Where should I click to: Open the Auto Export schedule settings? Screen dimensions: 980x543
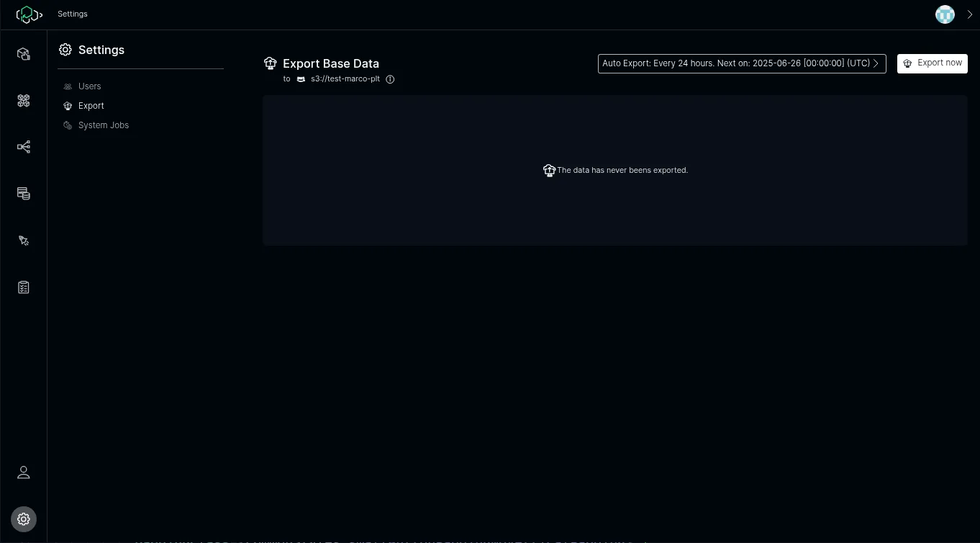coord(736,63)
